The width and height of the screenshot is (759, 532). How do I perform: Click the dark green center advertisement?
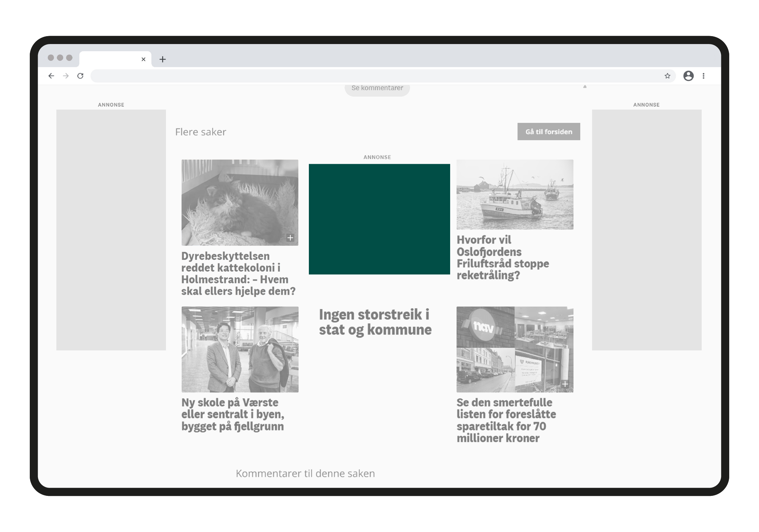point(379,219)
